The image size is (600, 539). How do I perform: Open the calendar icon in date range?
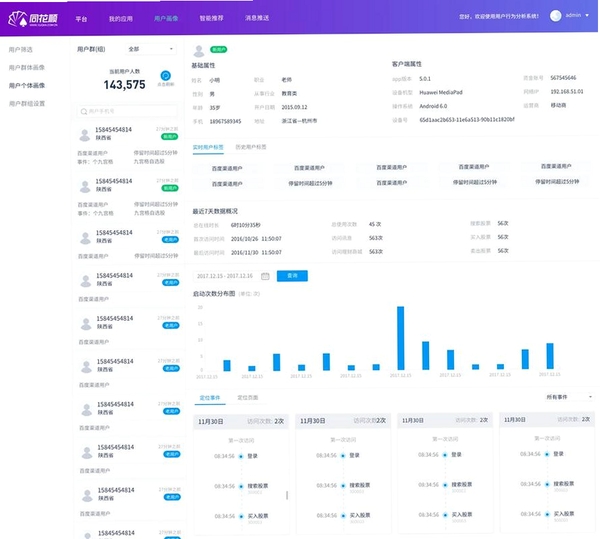(265, 276)
